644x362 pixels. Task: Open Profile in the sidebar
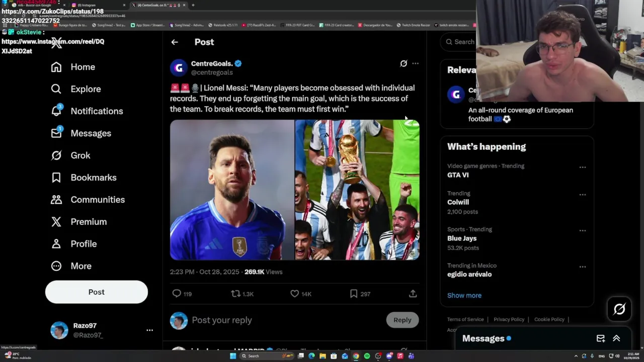pyautogui.click(x=73, y=244)
